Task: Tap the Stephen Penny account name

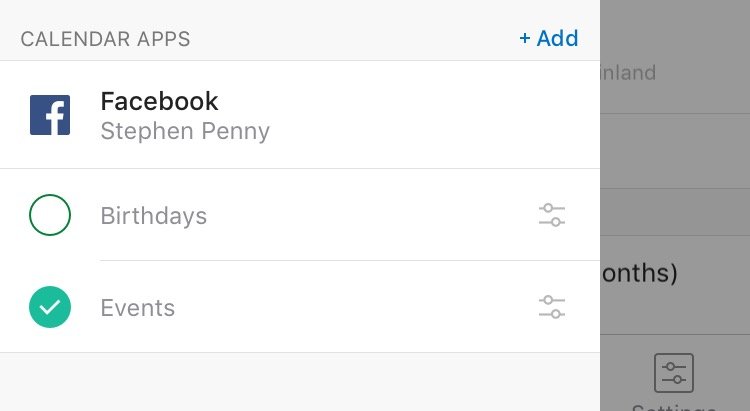Action: [x=185, y=131]
